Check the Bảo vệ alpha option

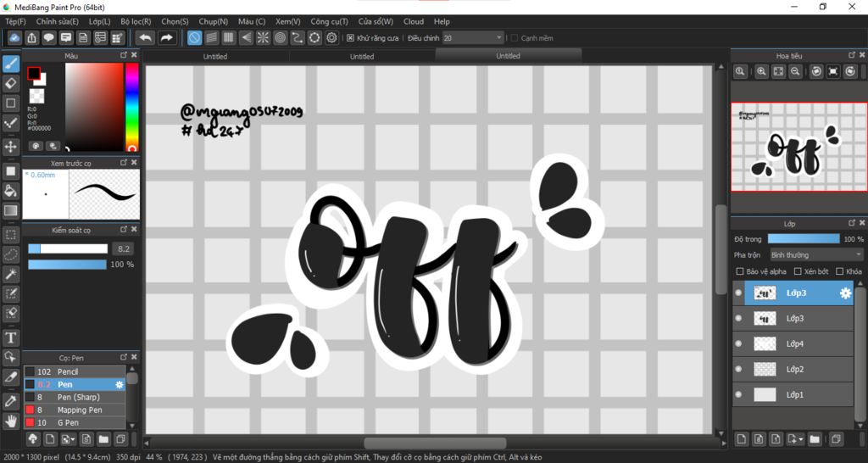coord(739,271)
